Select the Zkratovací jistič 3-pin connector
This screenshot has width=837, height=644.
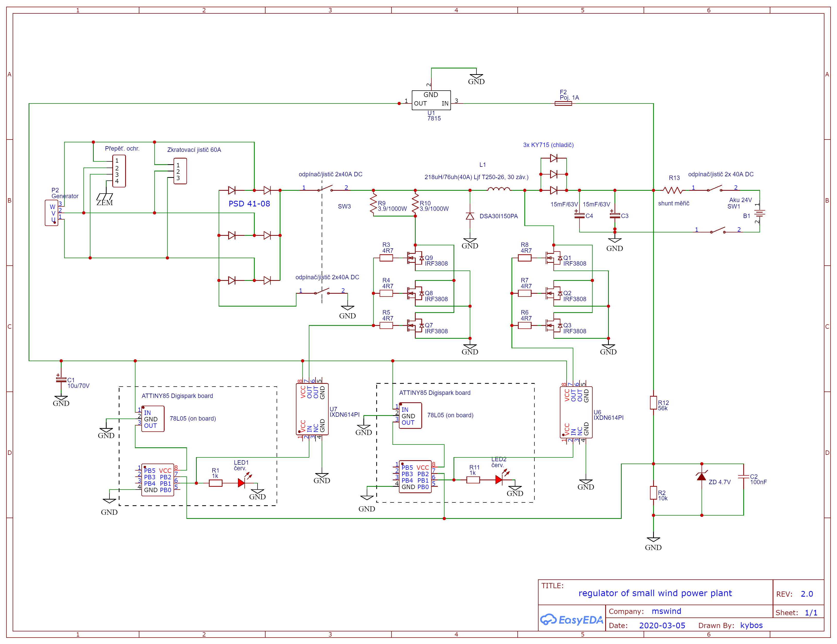click(180, 171)
